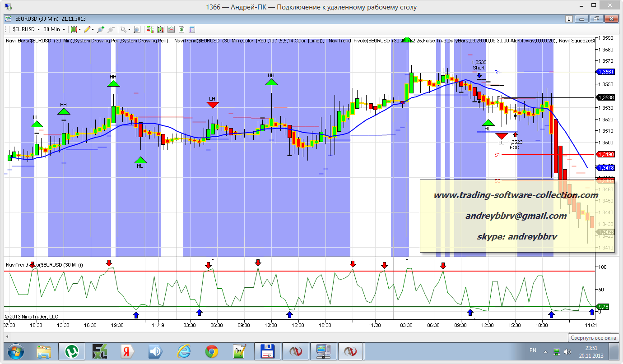Open the Chart Trader icon
This screenshot has width=623, height=364.
(149, 29)
